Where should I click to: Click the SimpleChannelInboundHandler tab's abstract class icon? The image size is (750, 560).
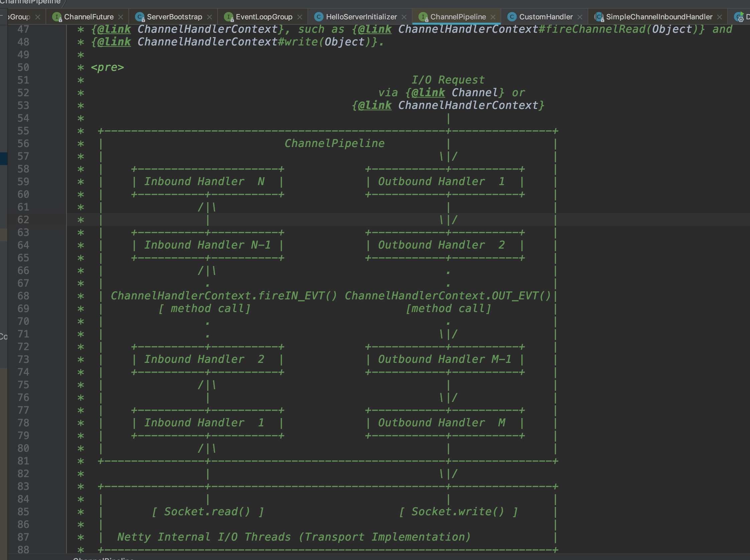[599, 17]
